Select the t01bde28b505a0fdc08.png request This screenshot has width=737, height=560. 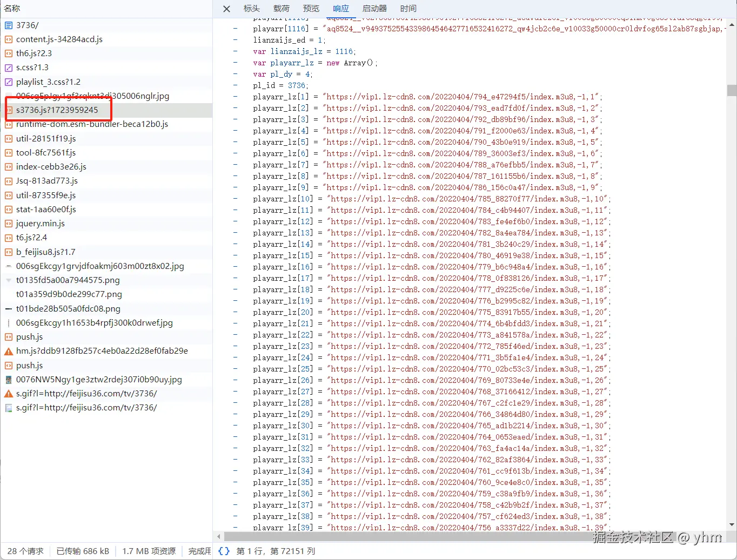coord(106,309)
